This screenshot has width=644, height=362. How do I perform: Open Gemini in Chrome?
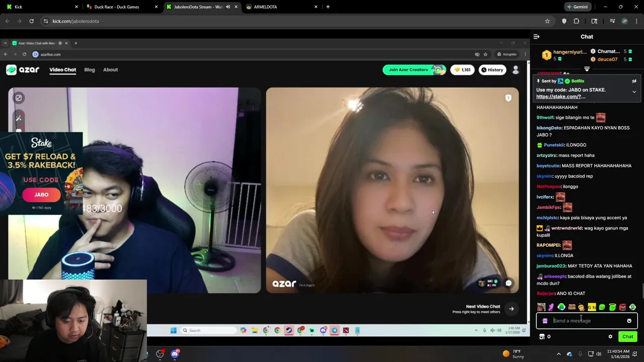pos(577,7)
